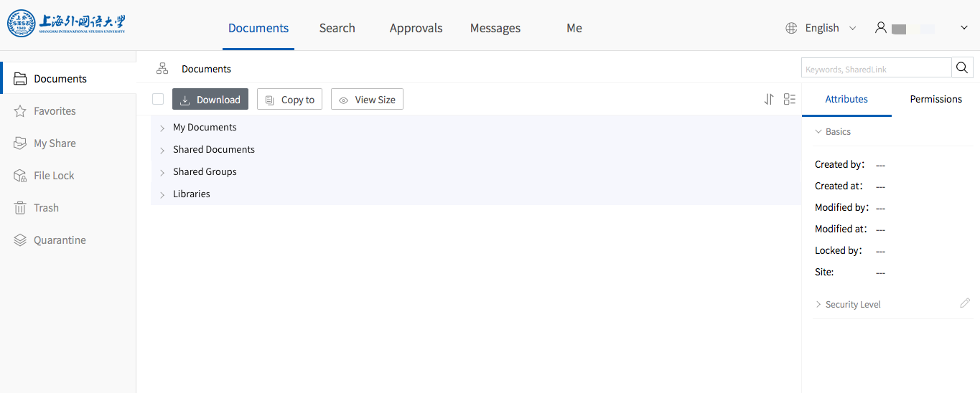Open the English language dropdown

pos(822,28)
